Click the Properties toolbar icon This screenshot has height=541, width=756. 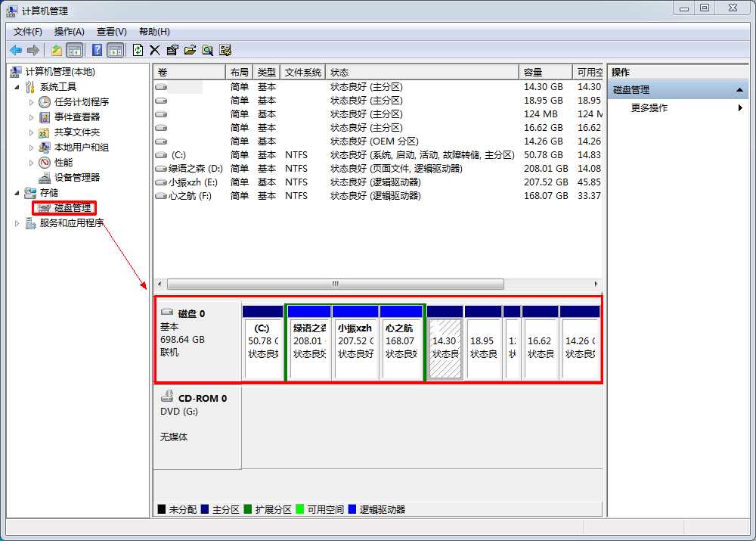pos(172,50)
